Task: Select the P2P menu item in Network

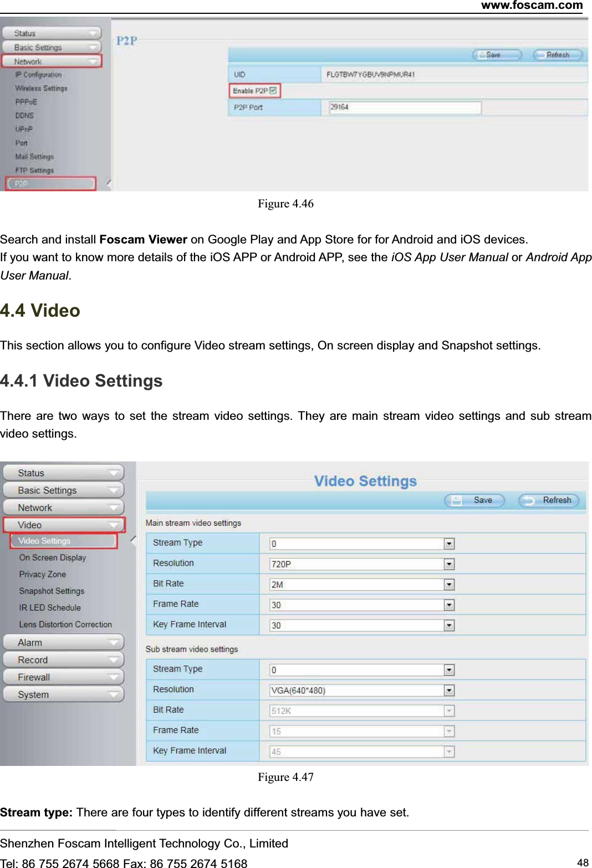Action: point(22,183)
